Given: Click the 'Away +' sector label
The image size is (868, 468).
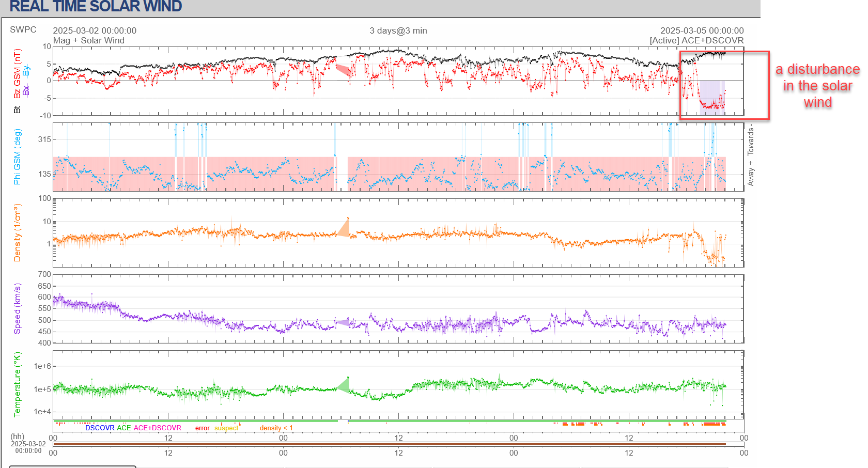Looking at the screenshot, I should pyautogui.click(x=751, y=173).
